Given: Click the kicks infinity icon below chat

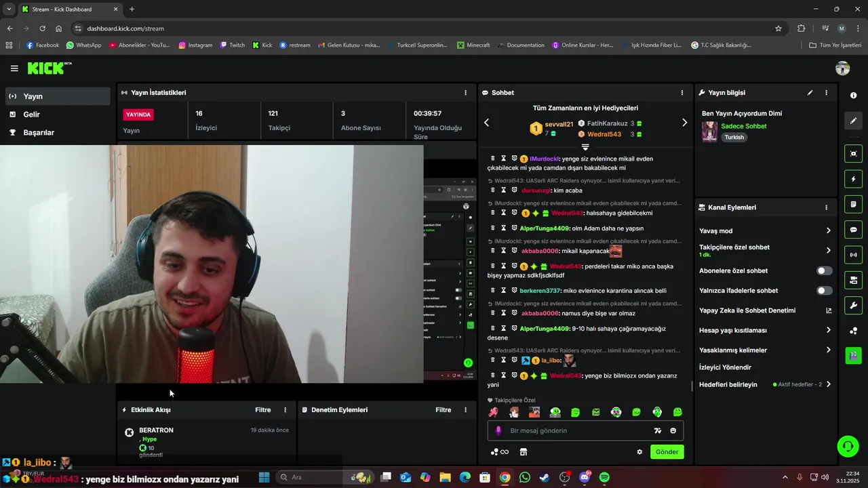Looking at the screenshot, I should point(500,452).
